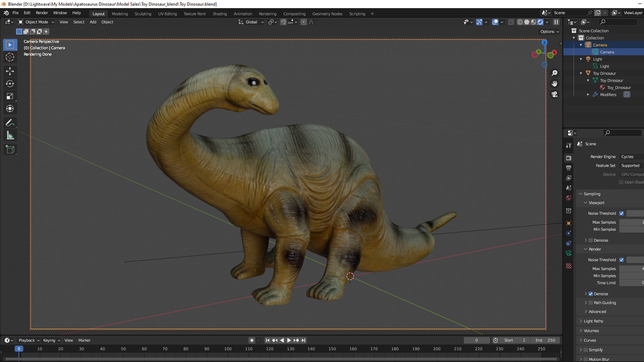Click the viewport zoom magnifier icon

coord(554,73)
